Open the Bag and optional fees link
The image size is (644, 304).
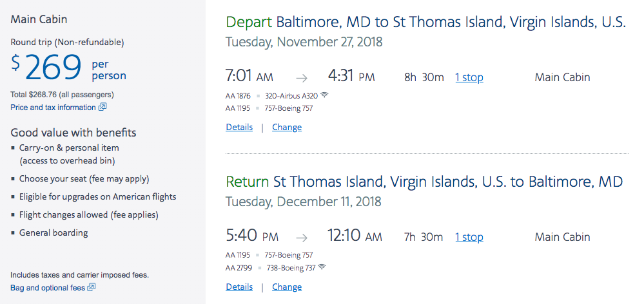[48, 287]
